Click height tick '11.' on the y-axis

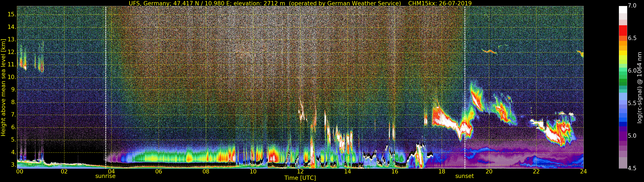(x=12, y=65)
